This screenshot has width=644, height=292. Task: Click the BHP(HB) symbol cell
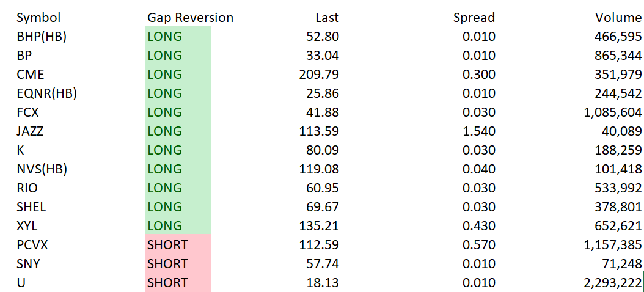(42, 37)
